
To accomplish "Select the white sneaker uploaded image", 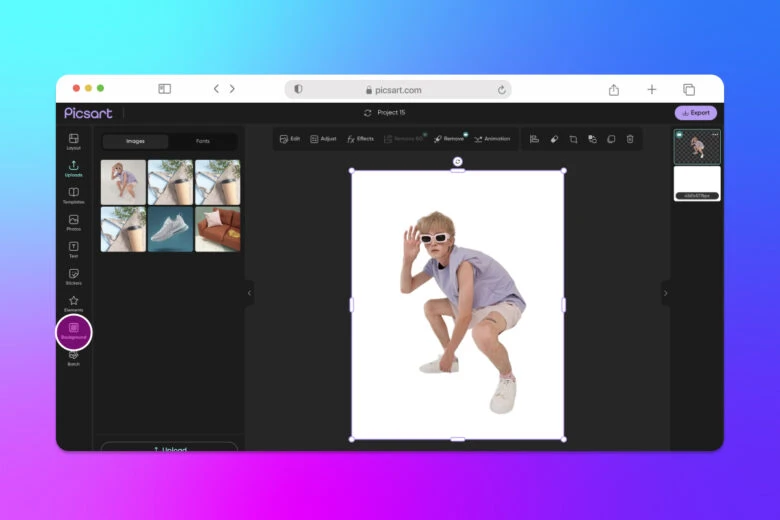I will [170, 229].
